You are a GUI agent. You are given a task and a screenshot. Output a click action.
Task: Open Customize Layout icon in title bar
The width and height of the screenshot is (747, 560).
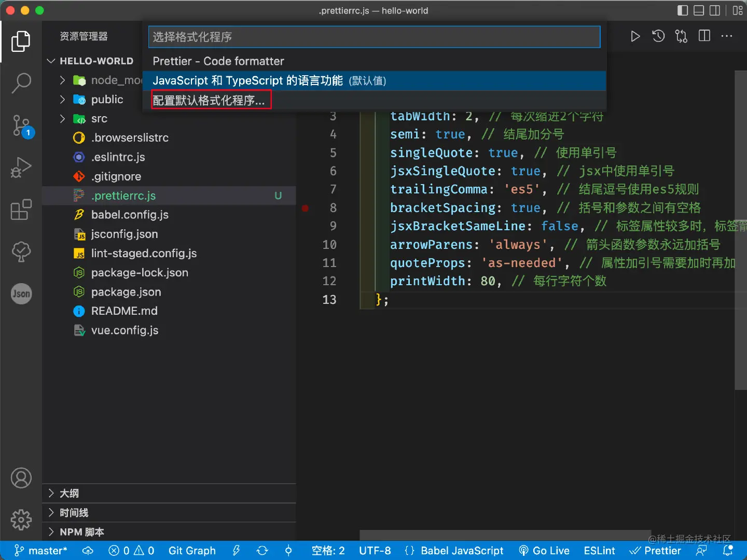[x=737, y=10]
